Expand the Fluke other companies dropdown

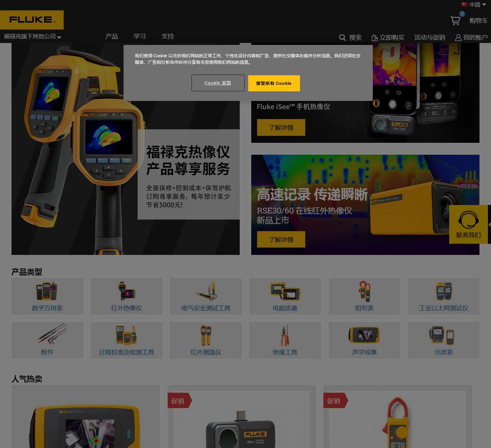[x=32, y=36]
